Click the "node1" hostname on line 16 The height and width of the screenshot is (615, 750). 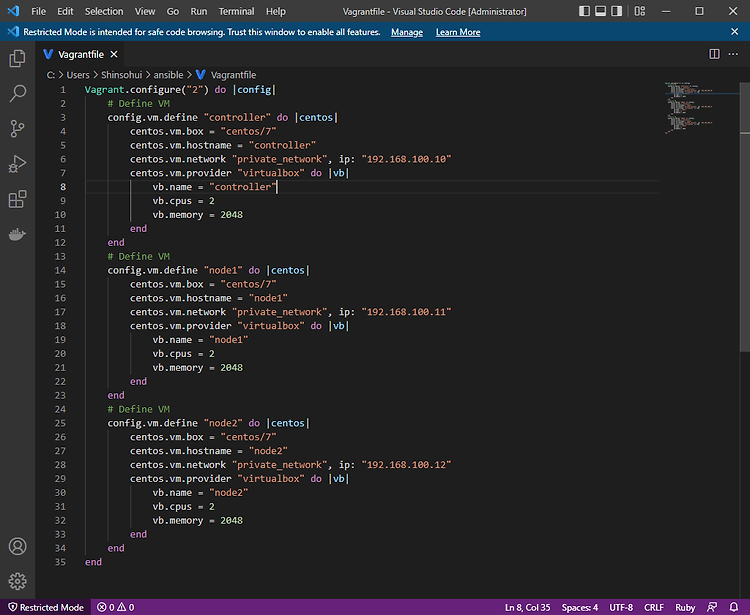click(268, 298)
